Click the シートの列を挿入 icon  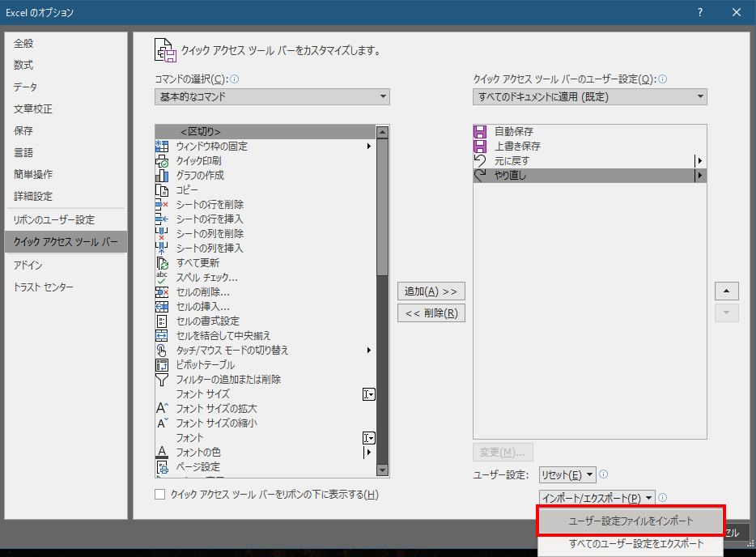coord(162,248)
